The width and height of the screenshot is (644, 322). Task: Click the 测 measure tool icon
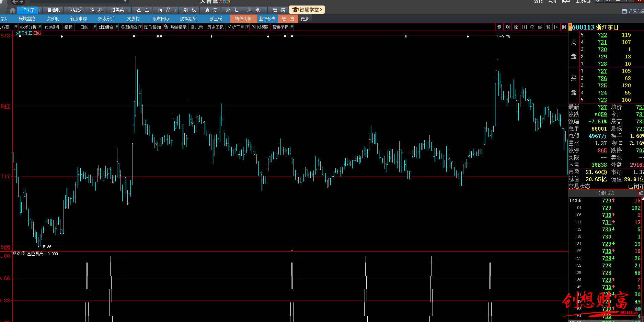(507, 27)
